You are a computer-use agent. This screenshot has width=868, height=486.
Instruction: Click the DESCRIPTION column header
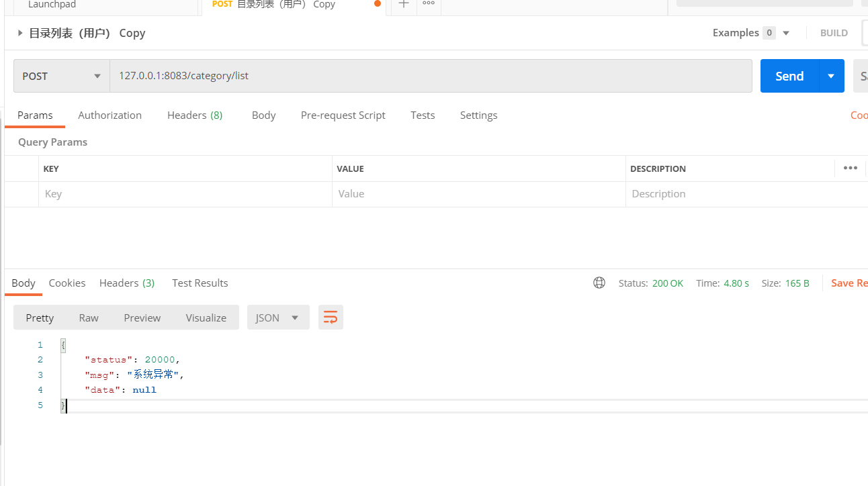pos(658,169)
